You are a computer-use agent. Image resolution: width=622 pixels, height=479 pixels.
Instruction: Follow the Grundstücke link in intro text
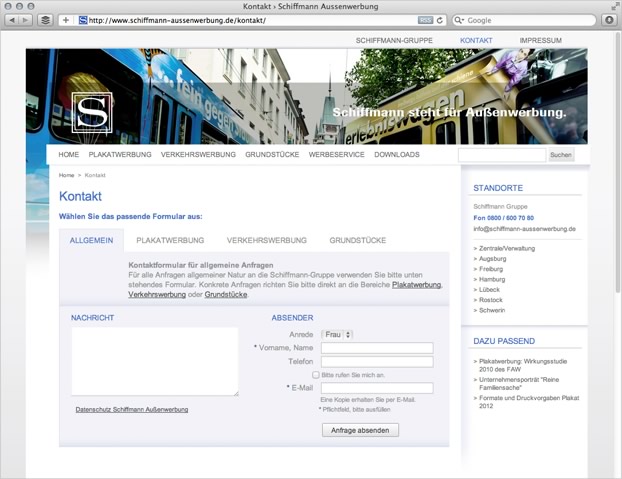tap(226, 295)
